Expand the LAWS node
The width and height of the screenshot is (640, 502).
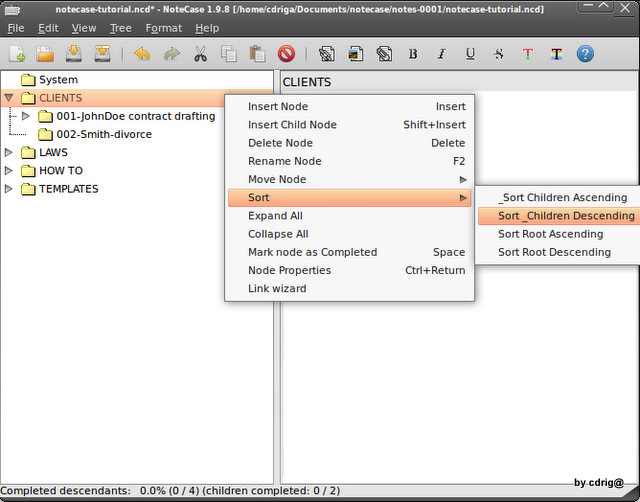(9, 152)
